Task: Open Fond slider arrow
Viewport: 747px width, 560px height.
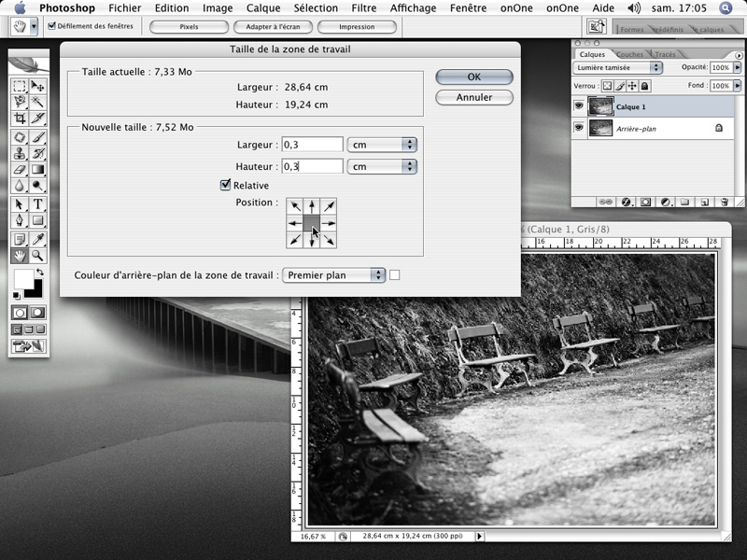Action: coord(738,86)
